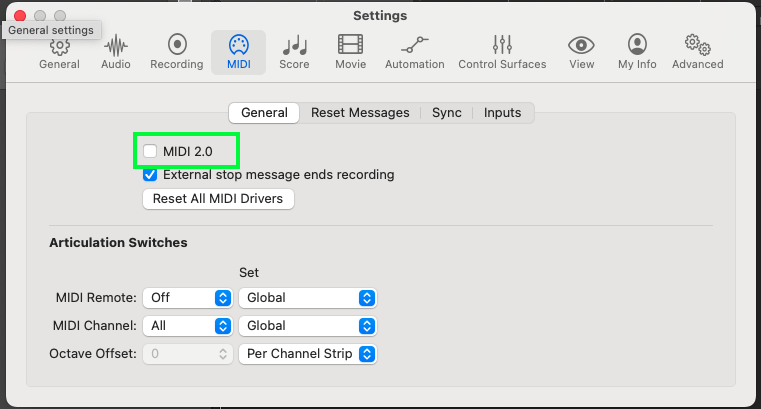
Task: Click the Octave Offset label
Action: [93, 354]
